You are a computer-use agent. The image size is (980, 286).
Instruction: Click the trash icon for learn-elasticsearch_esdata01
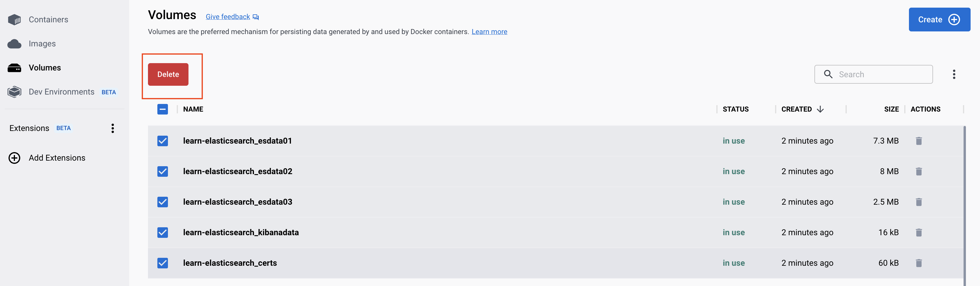pyautogui.click(x=918, y=141)
